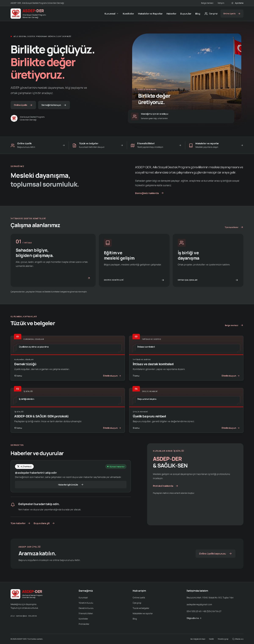Select Duyurular in the top navigation
The width and height of the screenshot is (254, 644).
pyautogui.click(x=186, y=14)
